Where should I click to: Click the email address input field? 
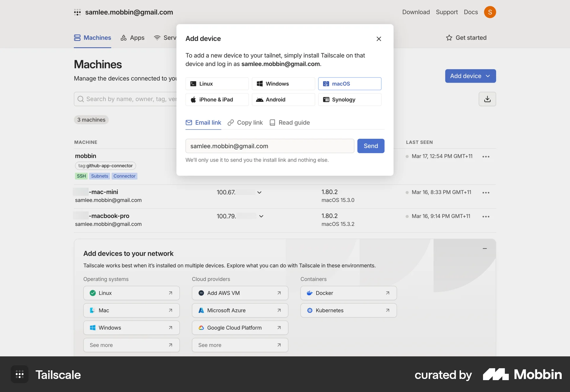[270, 146]
